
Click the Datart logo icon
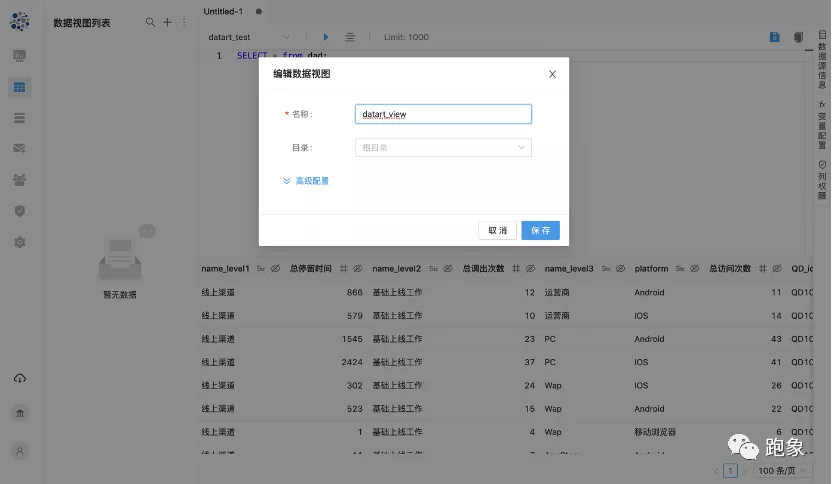click(x=20, y=21)
